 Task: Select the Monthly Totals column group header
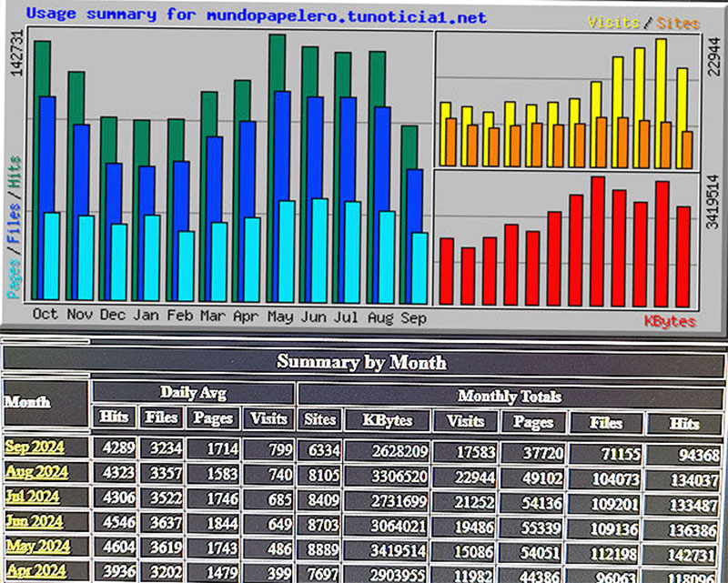click(x=510, y=396)
